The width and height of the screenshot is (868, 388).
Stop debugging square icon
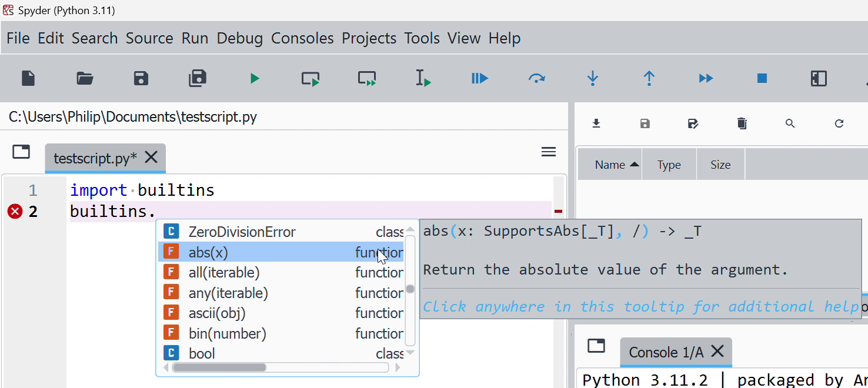[762, 78]
